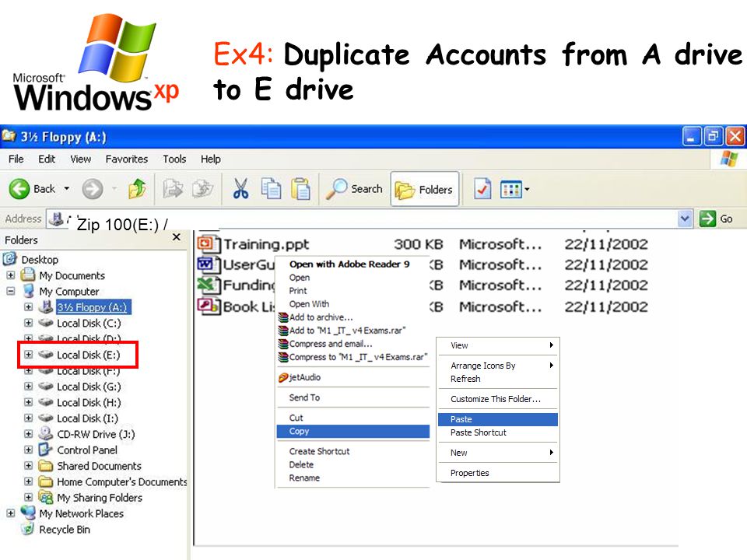
Task: Click the CD-RW Drive (J:) icon
Action: 46,433
